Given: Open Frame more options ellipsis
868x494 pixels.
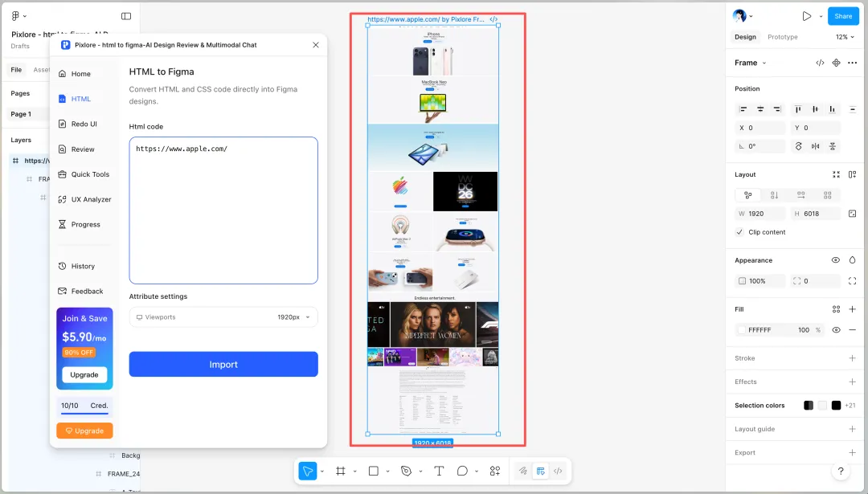Looking at the screenshot, I should tap(853, 63).
